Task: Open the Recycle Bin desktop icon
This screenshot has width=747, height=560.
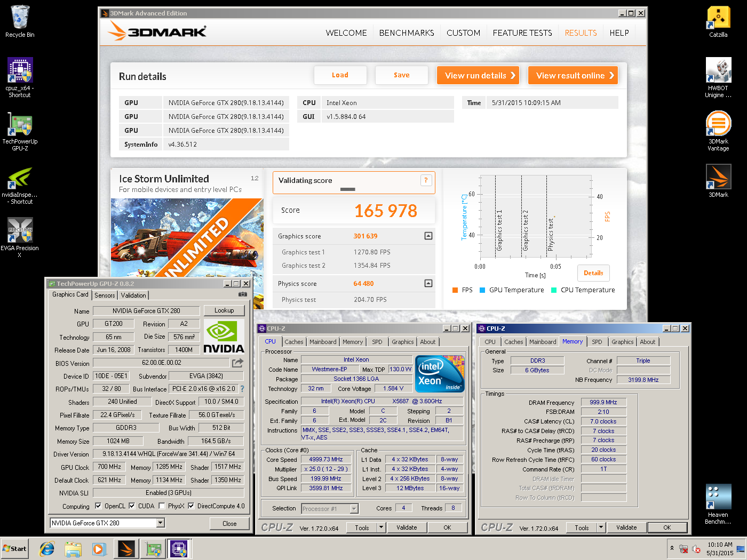Action: click(x=20, y=21)
